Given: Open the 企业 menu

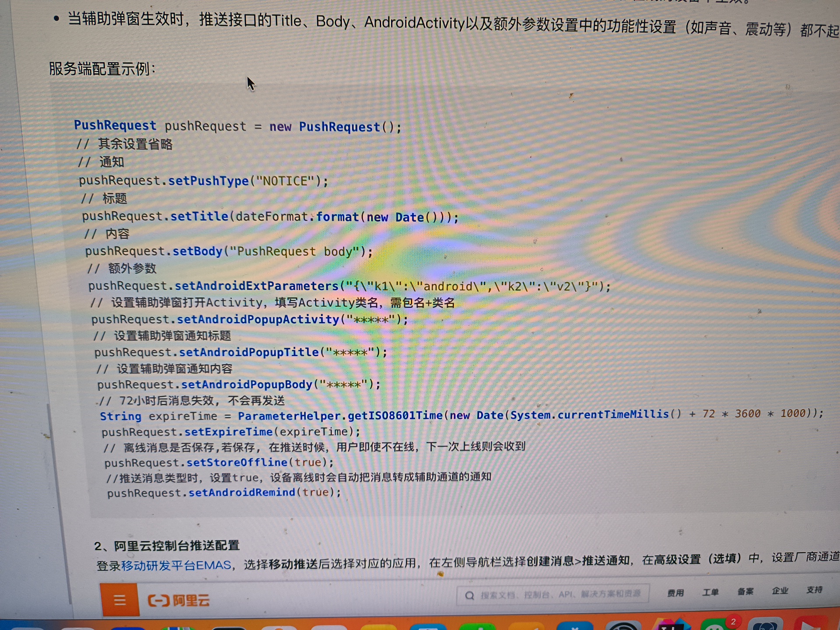Looking at the screenshot, I should [x=780, y=591].
